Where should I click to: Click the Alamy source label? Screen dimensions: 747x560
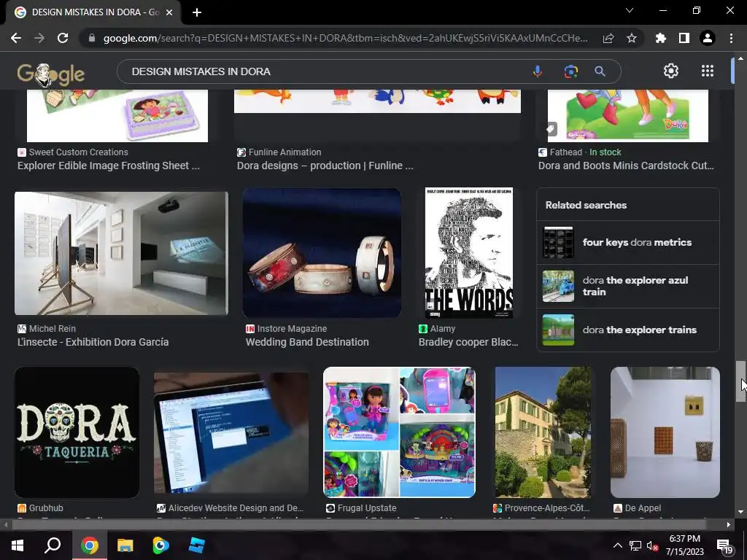[x=443, y=329]
